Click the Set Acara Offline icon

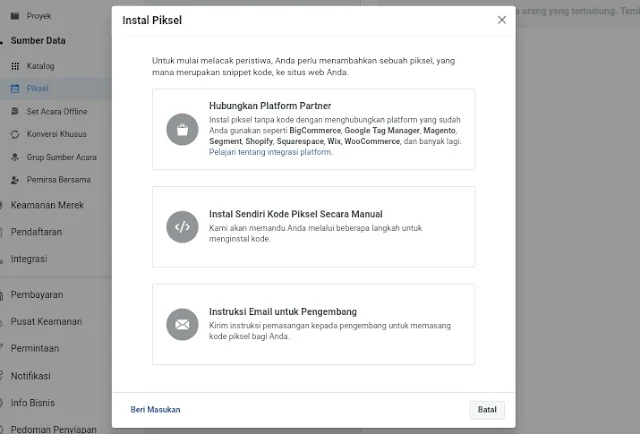pos(15,111)
